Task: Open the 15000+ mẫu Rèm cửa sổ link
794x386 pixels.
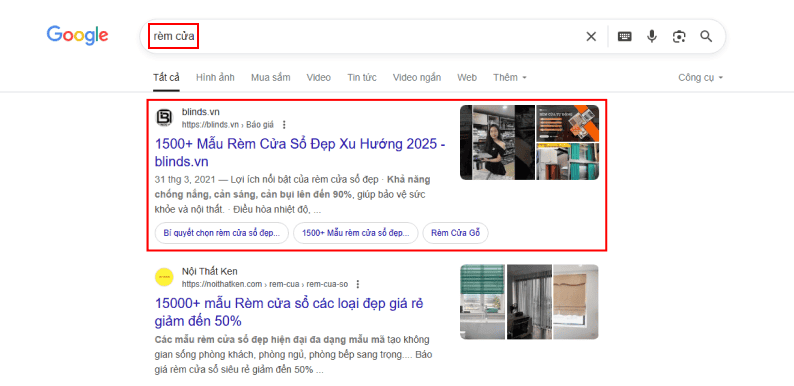Action: click(289, 312)
